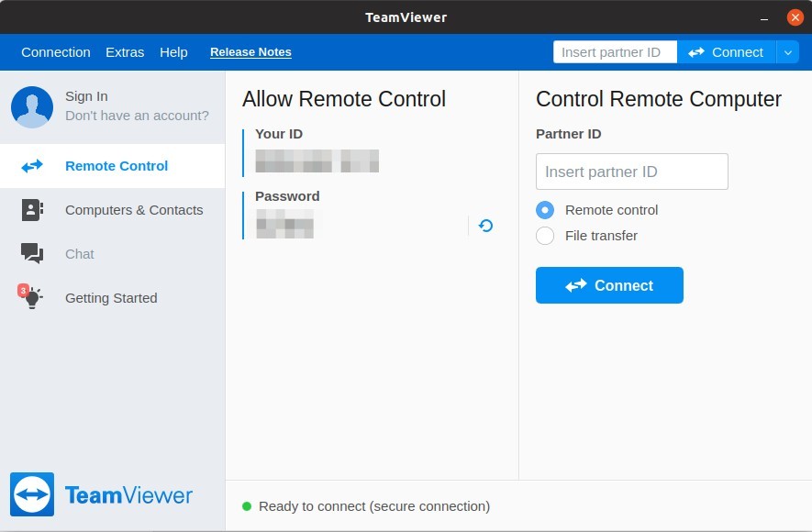This screenshot has width=812, height=532.
Task: Close the TeamViewer window
Action: 795,17
